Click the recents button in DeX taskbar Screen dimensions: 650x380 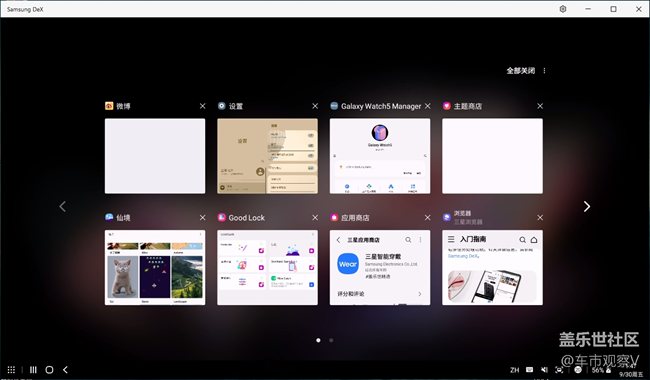pyautogui.click(x=33, y=370)
